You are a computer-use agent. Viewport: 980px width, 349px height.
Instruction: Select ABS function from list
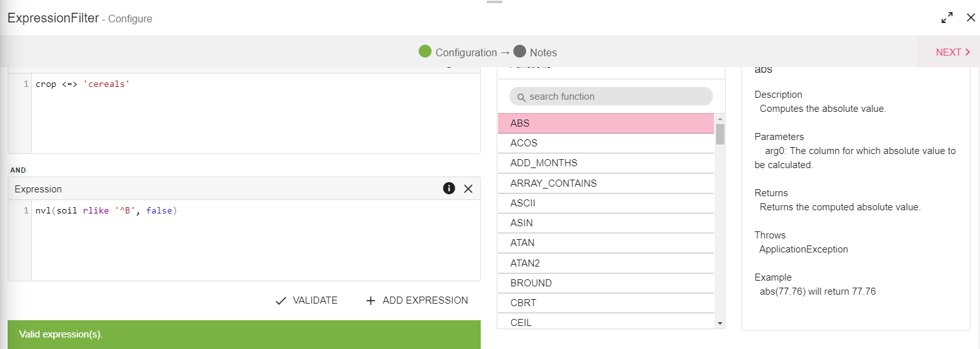[605, 123]
